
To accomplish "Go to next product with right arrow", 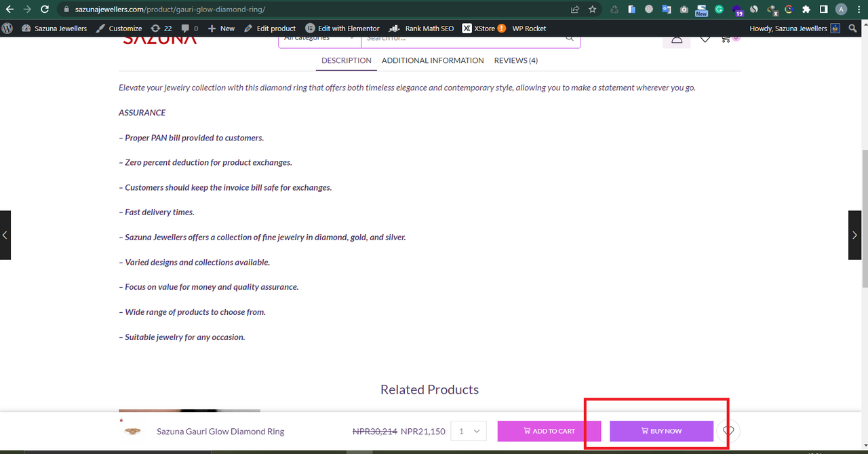I will [x=854, y=235].
